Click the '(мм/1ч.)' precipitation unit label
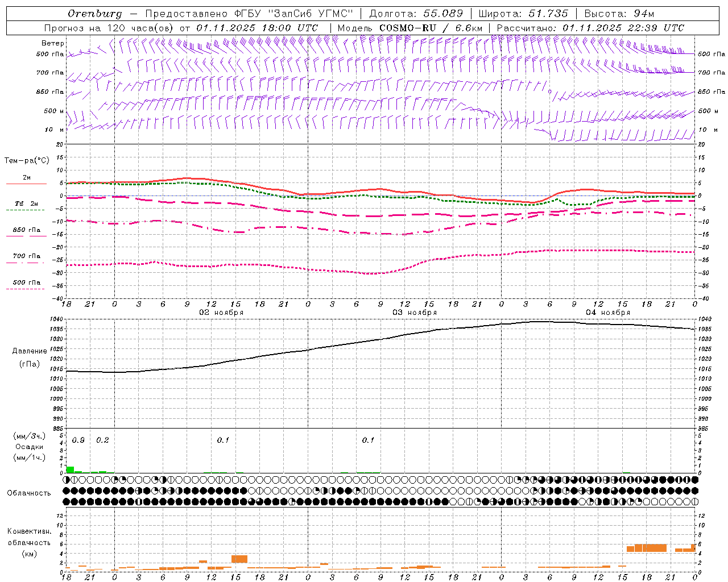The image size is (728, 582). tap(30, 457)
